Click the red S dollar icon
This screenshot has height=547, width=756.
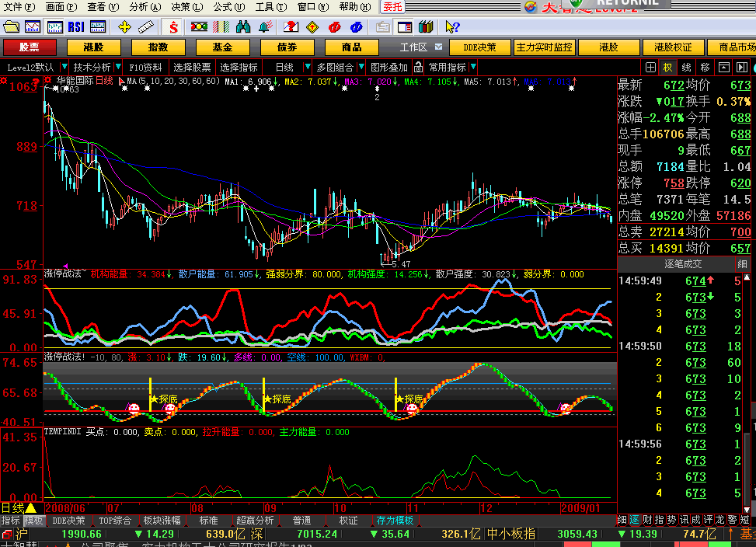tap(173, 27)
